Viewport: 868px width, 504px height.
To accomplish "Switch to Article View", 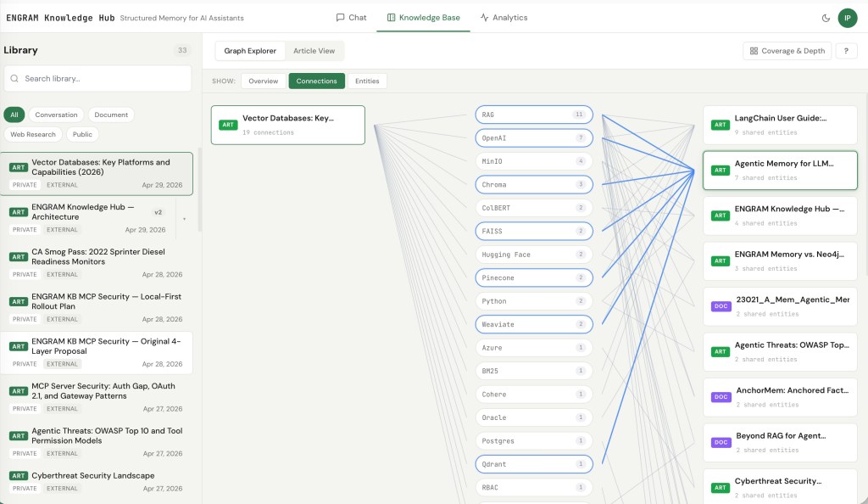I will point(314,51).
